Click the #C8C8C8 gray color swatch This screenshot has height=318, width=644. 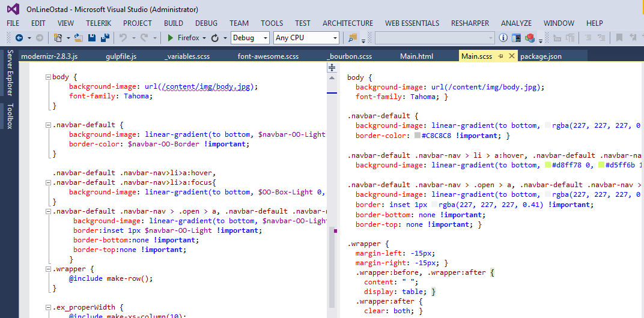pyautogui.click(x=417, y=136)
